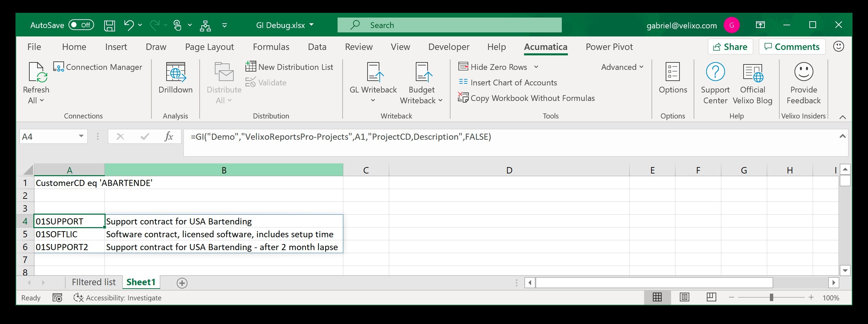This screenshot has height=324, width=868.
Task: Click the Provide Feedback smiley
Action: [x=804, y=72]
